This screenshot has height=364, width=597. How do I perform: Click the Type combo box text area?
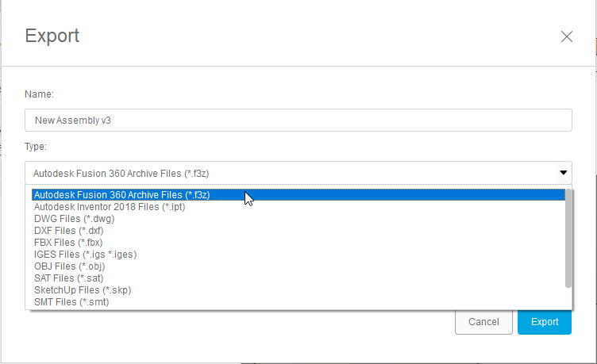(x=290, y=173)
